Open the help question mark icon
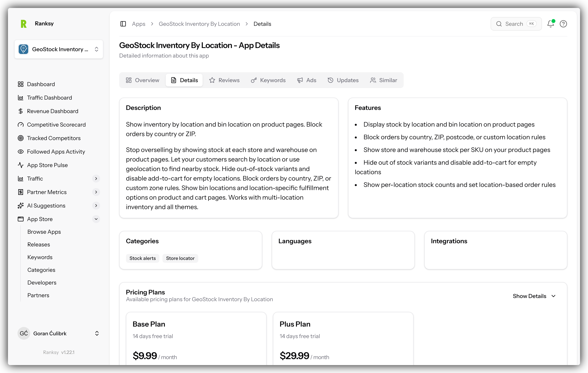The width and height of the screenshot is (588, 373). click(563, 24)
